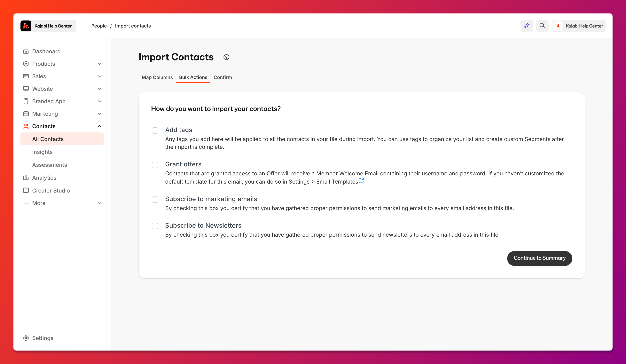This screenshot has height=364, width=626.
Task: Tick Subscribe to marketing emails checkbox
Action: 155,200
